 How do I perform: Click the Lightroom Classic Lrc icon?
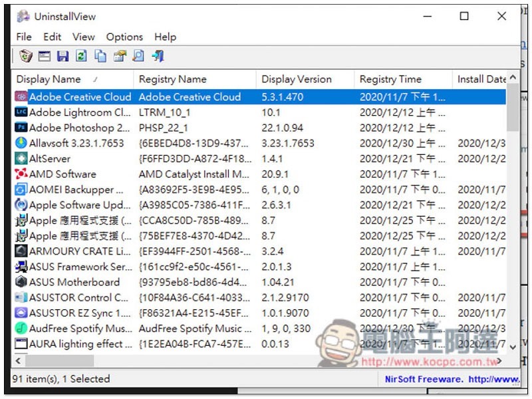pos(21,112)
